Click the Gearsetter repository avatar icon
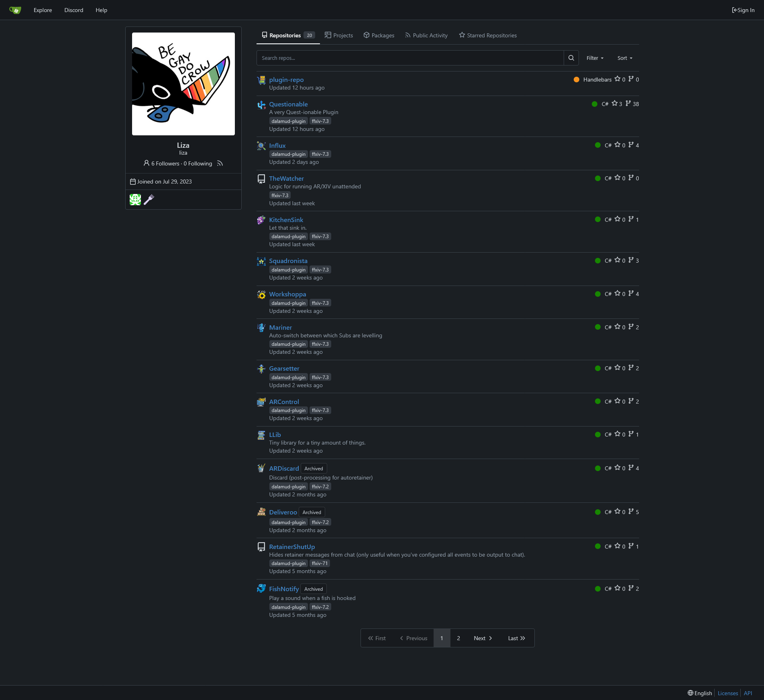 coord(261,369)
